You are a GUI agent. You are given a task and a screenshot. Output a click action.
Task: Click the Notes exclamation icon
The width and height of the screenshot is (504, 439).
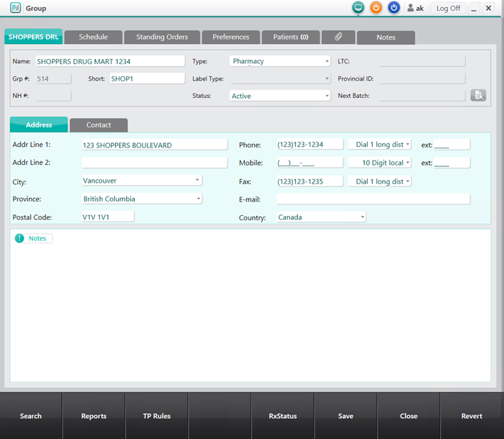[x=19, y=238]
